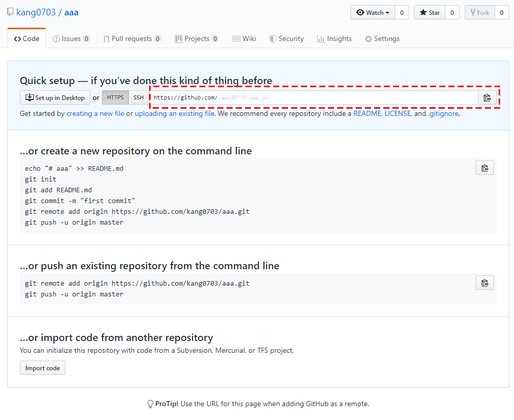Click the pull requests count badge
The height and width of the screenshot is (420, 514).
pyautogui.click(x=158, y=39)
